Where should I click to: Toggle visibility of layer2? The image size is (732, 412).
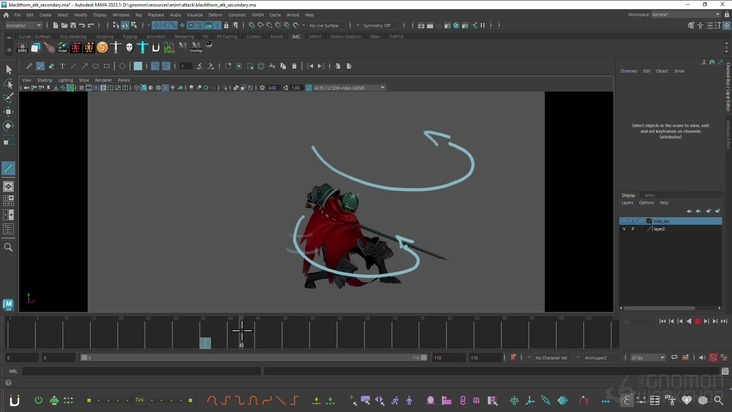tap(624, 229)
